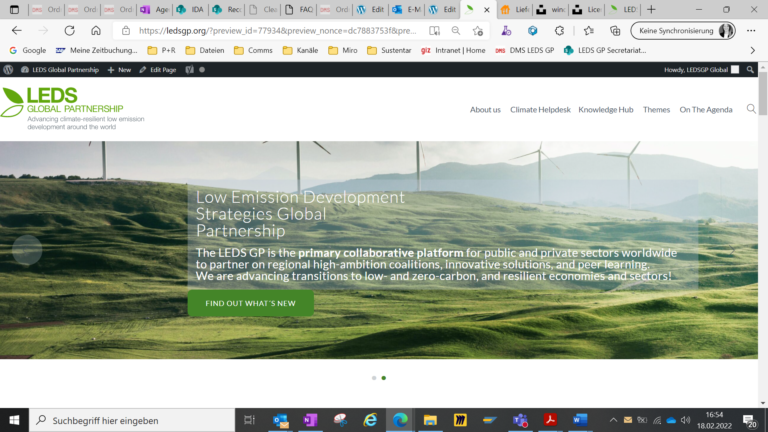
Task: Open Microsoft Word from the taskbar
Action: pyautogui.click(x=580, y=420)
